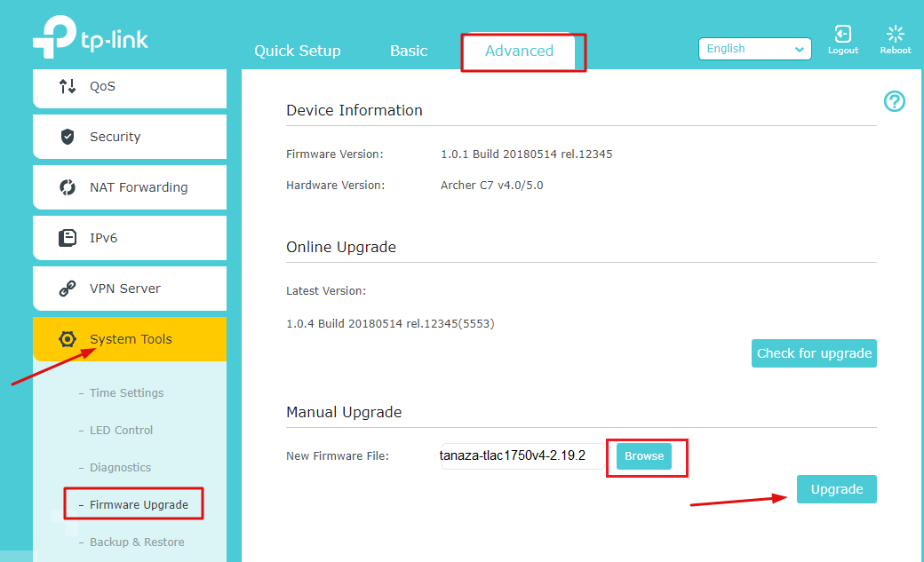This screenshot has width=924, height=562.
Task: Open the English language dropdown
Action: click(754, 49)
